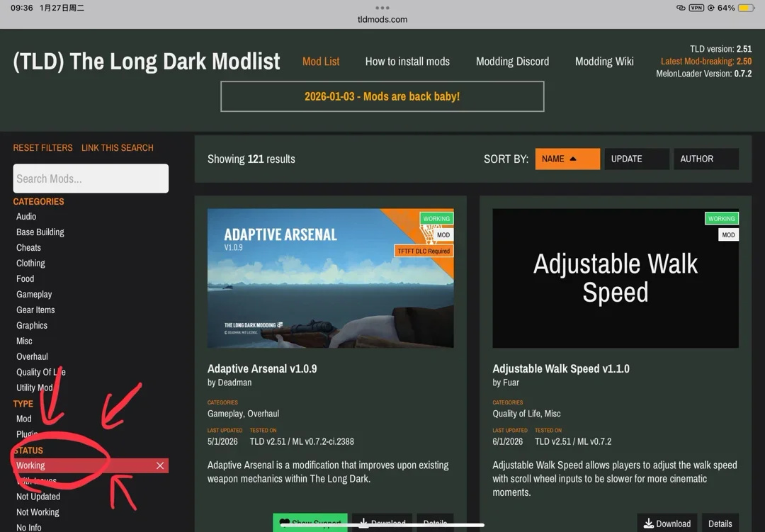The height and width of the screenshot is (532, 765).
Task: Filter by Mod type
Action: click(24, 419)
